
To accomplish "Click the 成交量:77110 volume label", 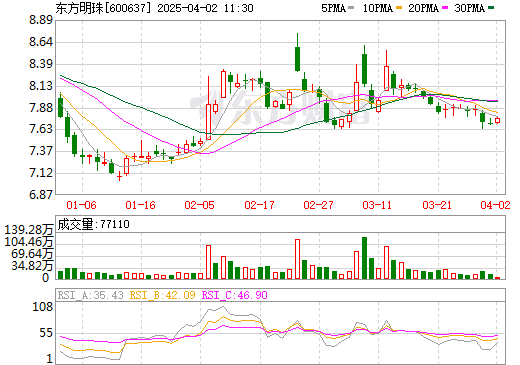I will 93,224.
